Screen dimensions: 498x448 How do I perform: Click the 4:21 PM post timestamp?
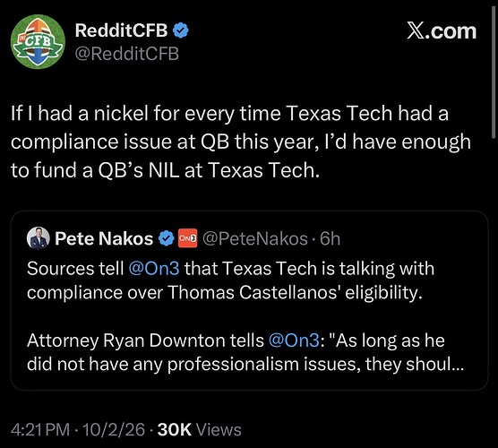point(40,430)
